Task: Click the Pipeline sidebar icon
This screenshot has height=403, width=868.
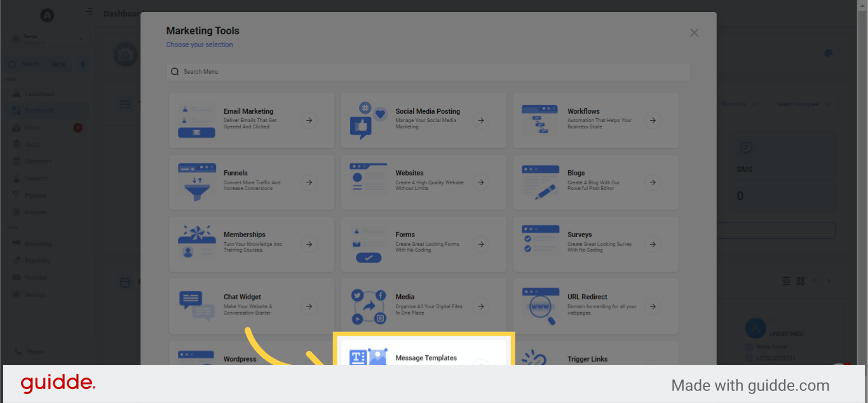Action: coord(15,195)
